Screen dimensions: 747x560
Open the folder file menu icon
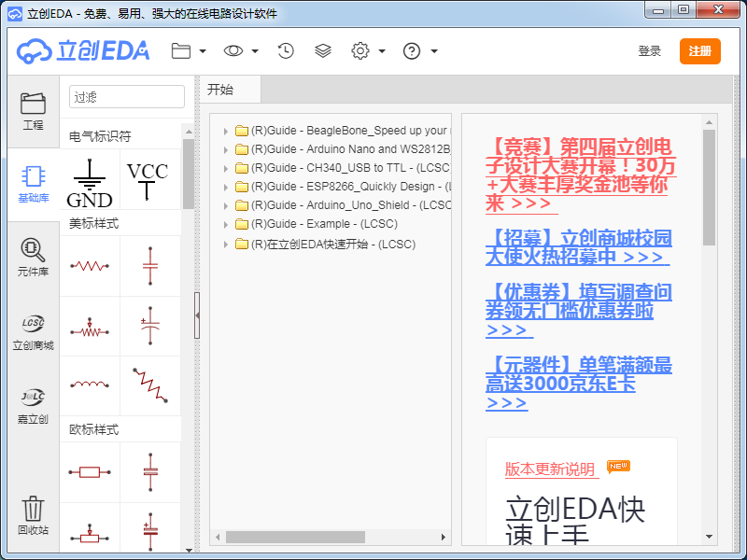click(x=181, y=50)
